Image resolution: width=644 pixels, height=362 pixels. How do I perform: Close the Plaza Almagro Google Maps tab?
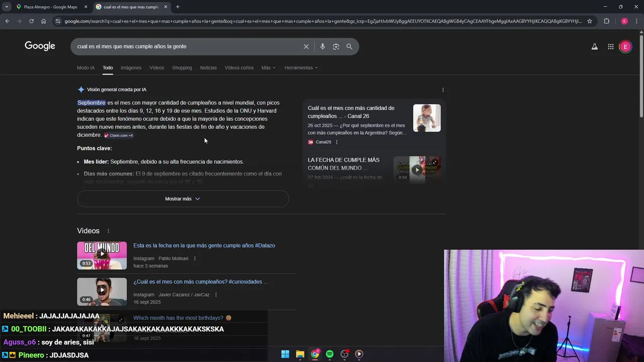click(x=86, y=7)
